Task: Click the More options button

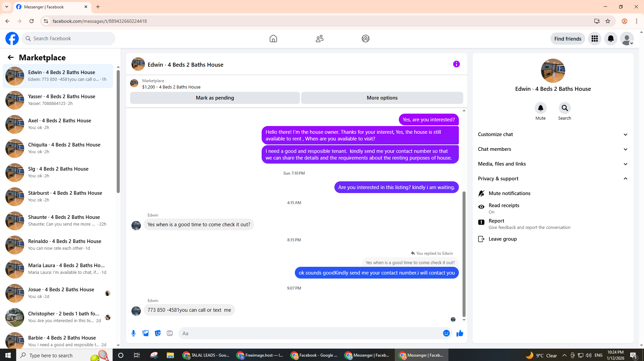Action: [x=382, y=98]
